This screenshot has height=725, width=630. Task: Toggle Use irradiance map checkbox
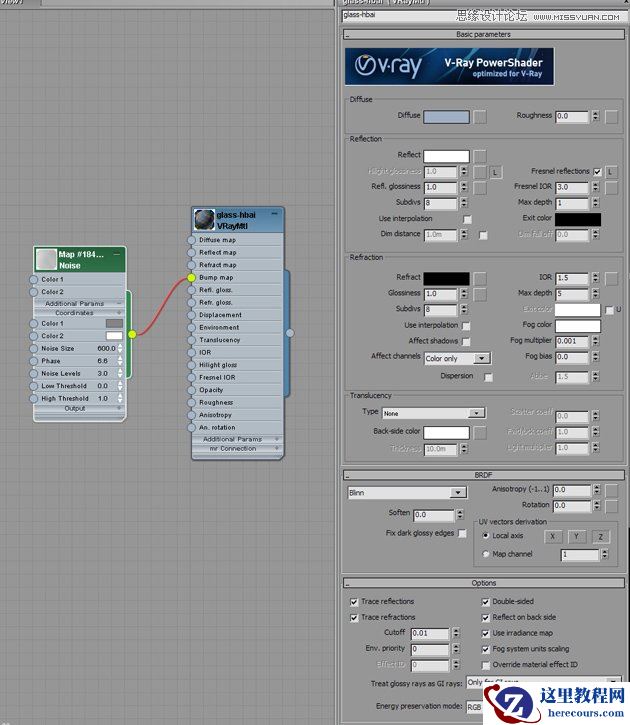tap(485, 633)
